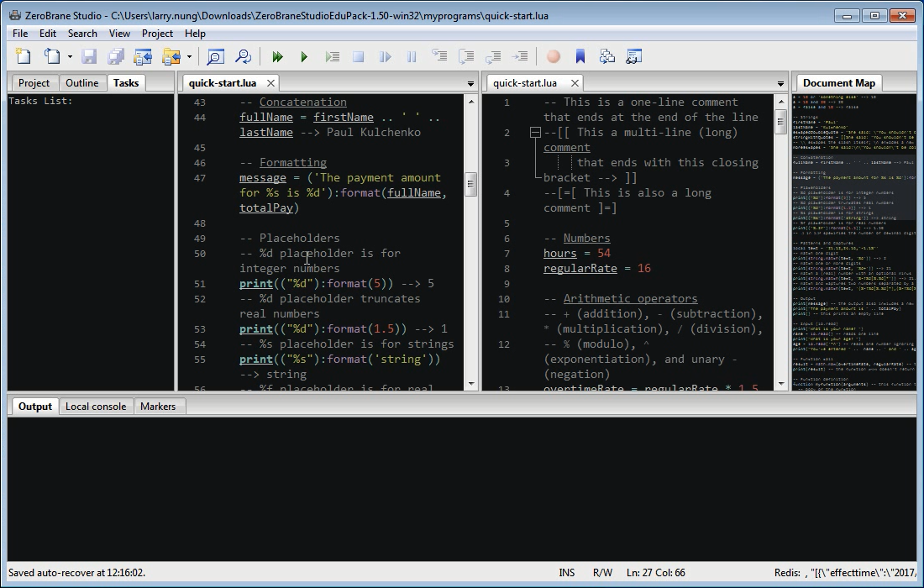Click line number 47 in left editor
Viewport: 924px width, 588px height.
[200, 178]
